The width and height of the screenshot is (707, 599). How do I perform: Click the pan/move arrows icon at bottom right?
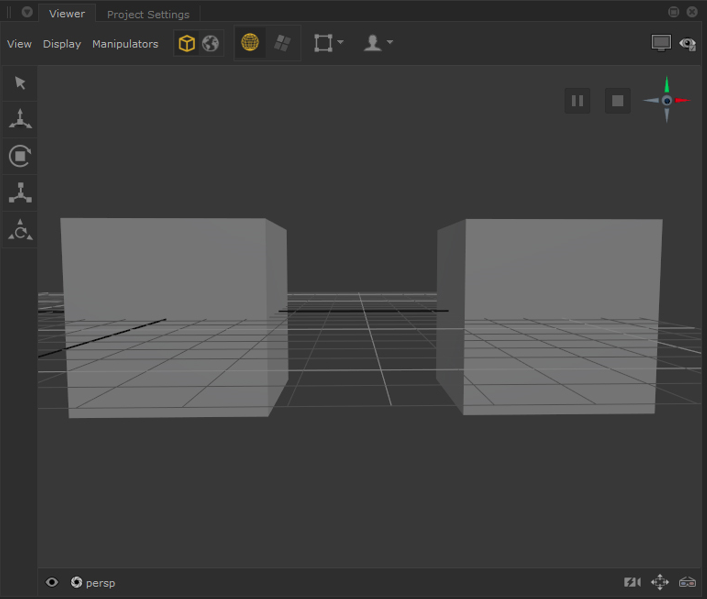click(660, 582)
